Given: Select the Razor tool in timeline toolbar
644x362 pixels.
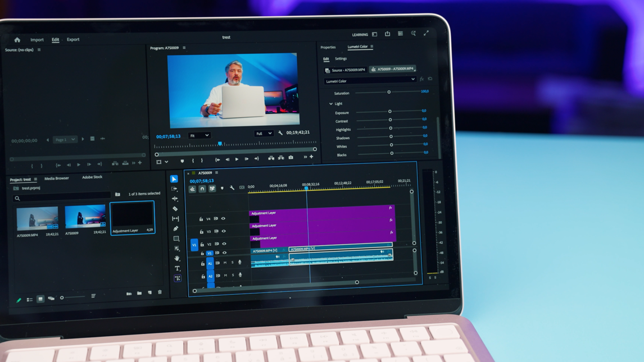Looking at the screenshot, I should (x=175, y=209).
